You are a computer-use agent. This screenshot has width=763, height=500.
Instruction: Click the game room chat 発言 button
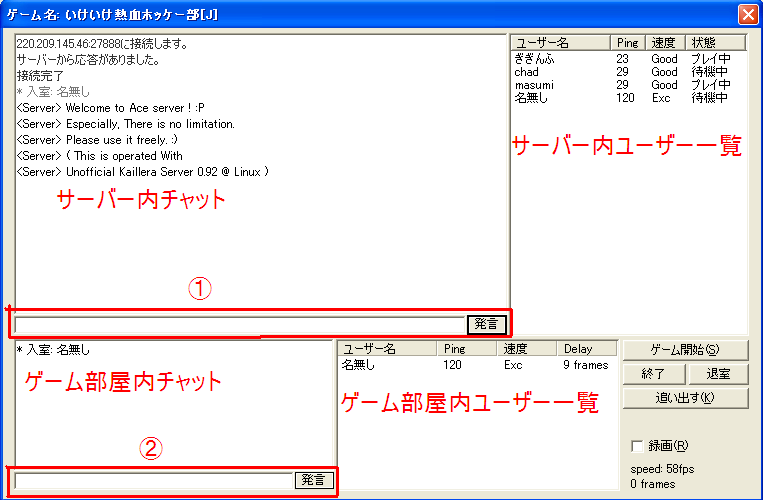(x=314, y=480)
